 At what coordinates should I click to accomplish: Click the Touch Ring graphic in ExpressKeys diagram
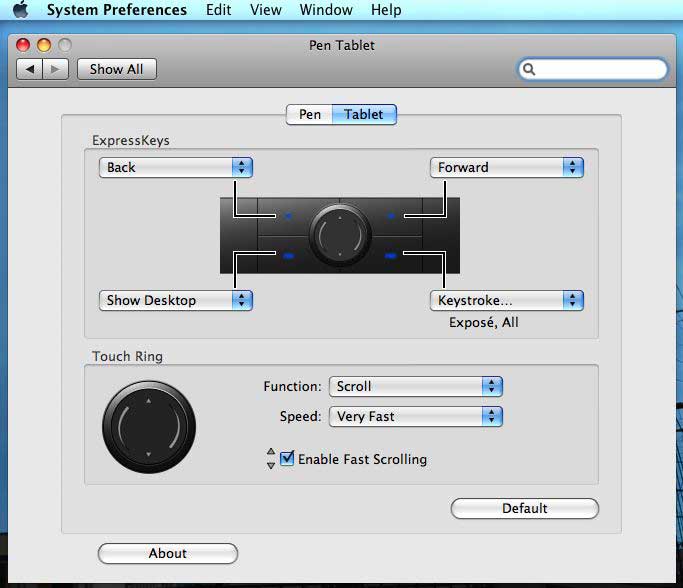[340, 235]
